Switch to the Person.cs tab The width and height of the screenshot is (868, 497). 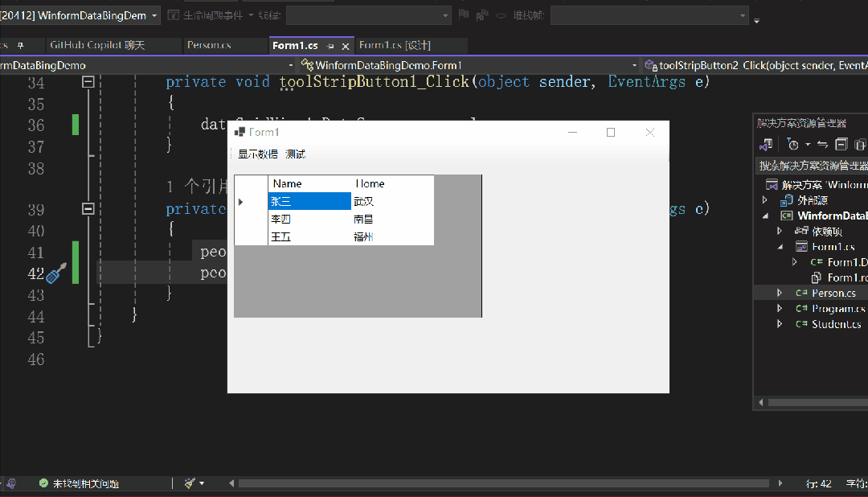209,46
